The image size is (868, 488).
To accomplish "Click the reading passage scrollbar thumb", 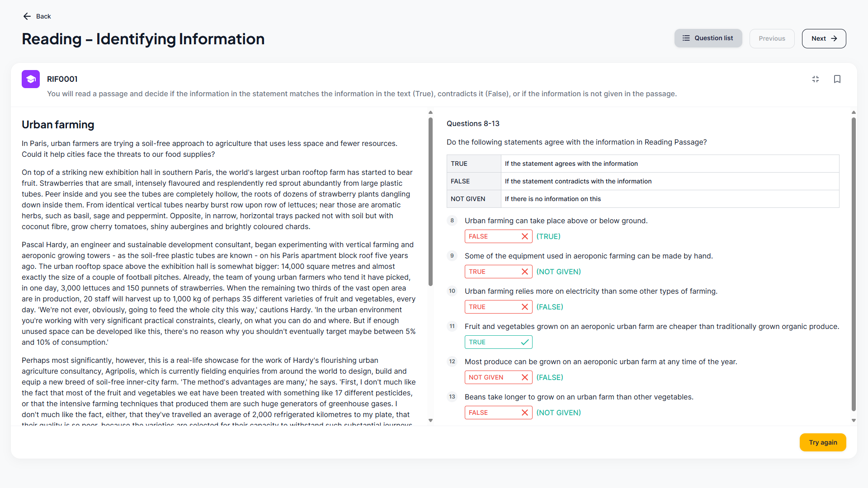I will [x=430, y=201].
